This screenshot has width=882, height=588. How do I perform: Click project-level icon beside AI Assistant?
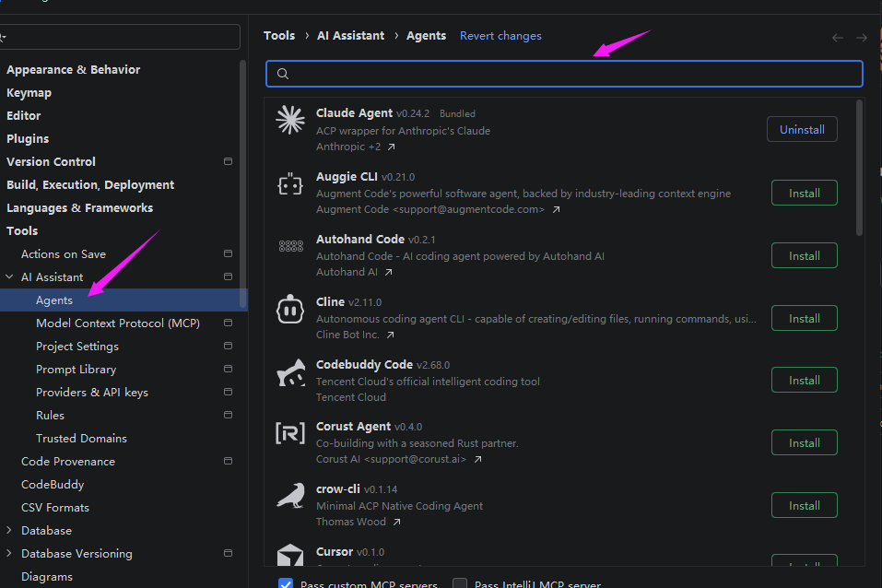tap(228, 276)
